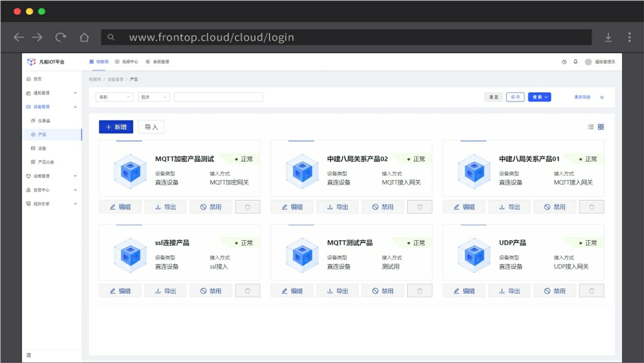The width and height of the screenshot is (644, 363).
Task: Switch to list view layout
Action: 591,127
